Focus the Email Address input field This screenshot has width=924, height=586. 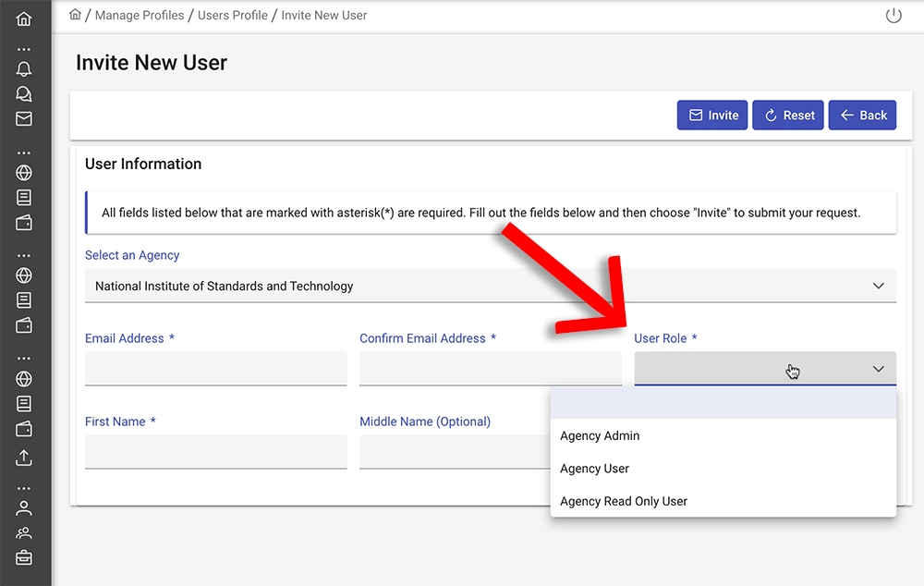[215, 369]
